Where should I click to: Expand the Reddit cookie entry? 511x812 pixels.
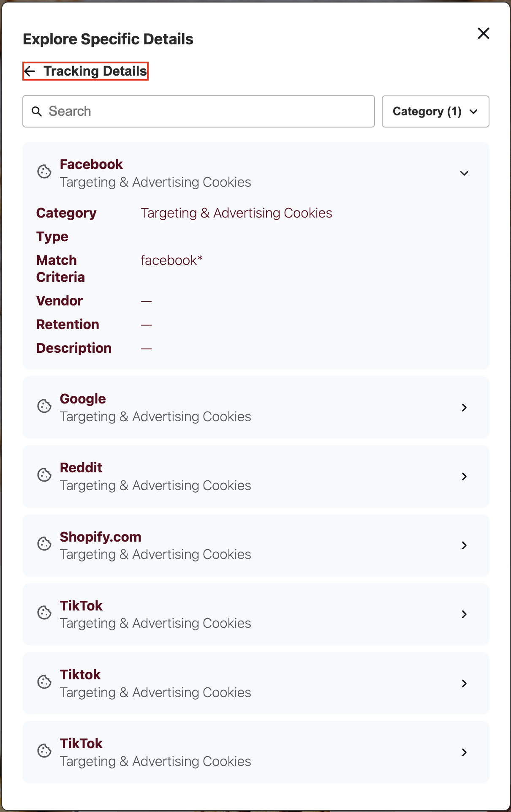[464, 477]
